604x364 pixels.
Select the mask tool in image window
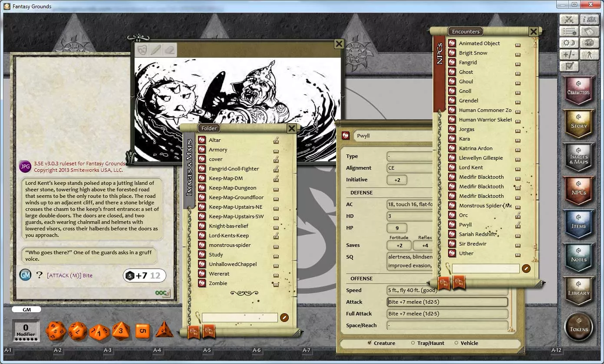[142, 49]
